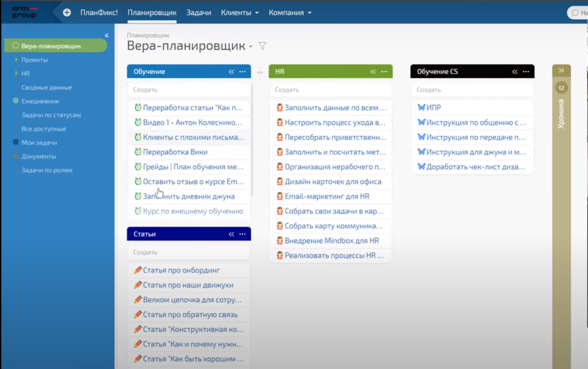Expand the HR sidebar tree arrow

click(16, 74)
